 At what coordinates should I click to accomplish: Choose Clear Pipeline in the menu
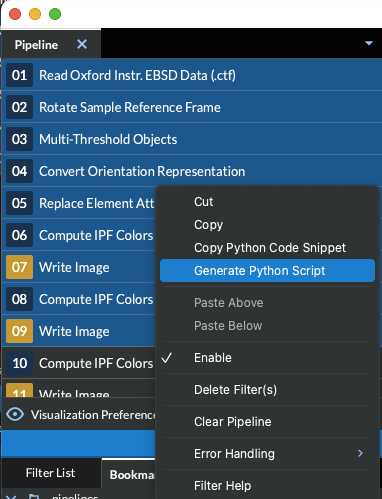pyautogui.click(x=233, y=422)
